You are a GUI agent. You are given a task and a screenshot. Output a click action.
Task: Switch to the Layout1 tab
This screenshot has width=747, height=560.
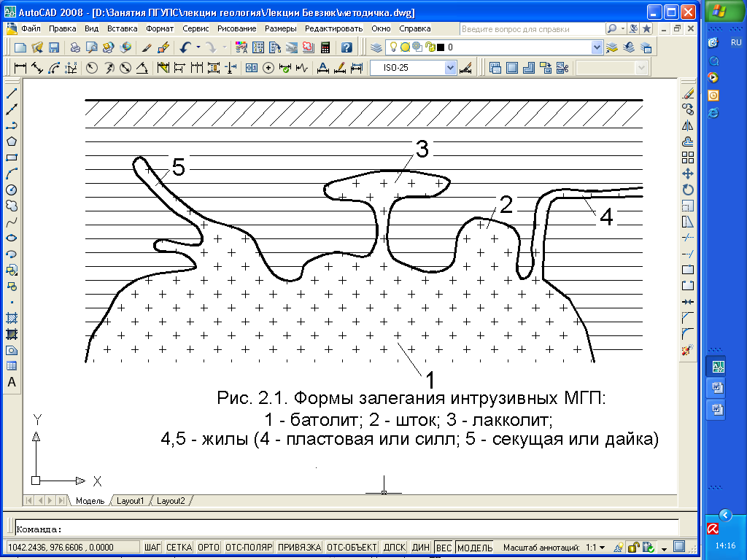point(132,501)
